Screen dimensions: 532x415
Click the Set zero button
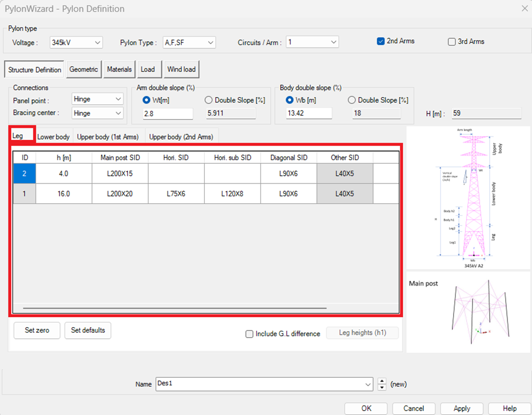click(x=37, y=330)
